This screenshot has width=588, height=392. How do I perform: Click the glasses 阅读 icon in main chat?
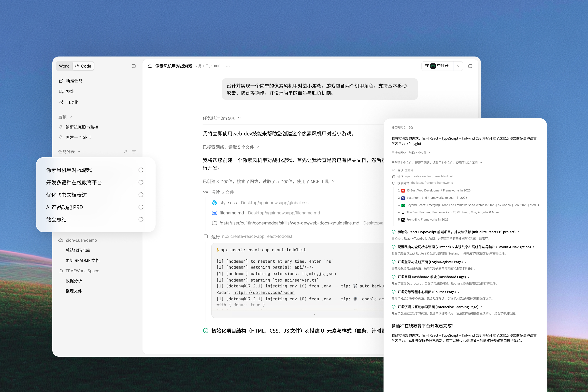(206, 192)
